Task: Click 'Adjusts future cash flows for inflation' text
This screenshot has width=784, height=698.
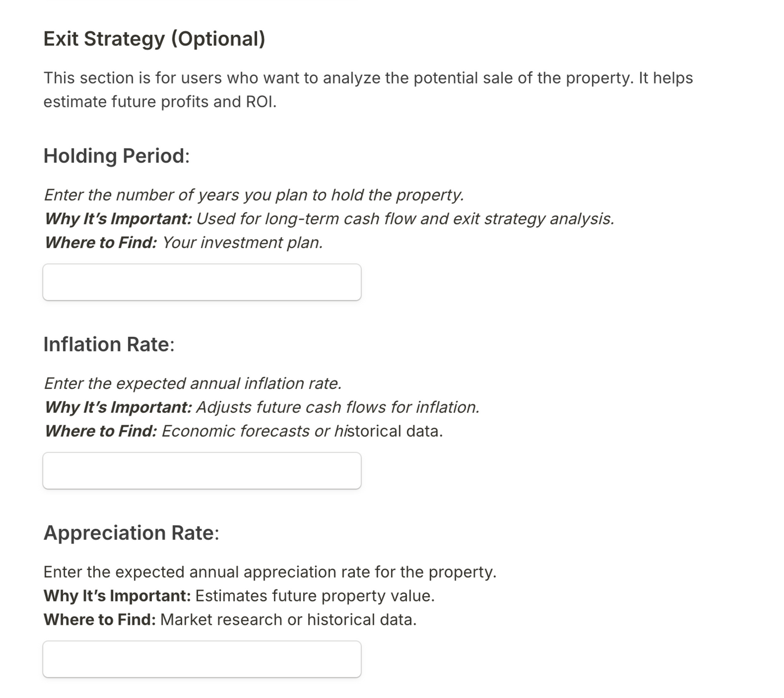Action: pos(339,407)
